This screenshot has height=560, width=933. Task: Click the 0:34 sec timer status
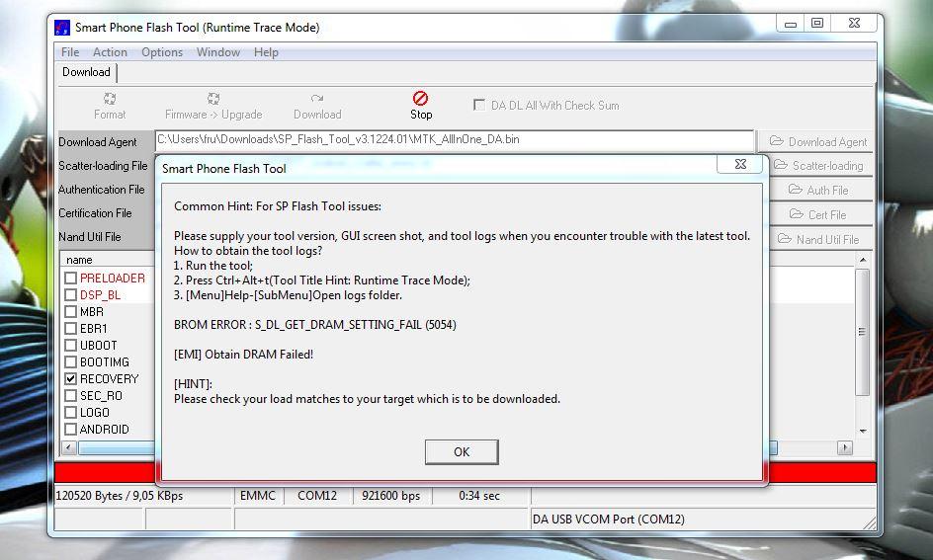tap(479, 495)
